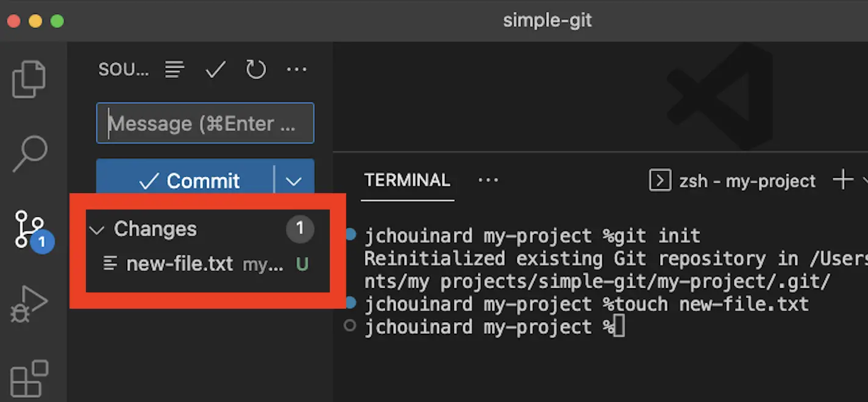Select the Source Control icon showing badge 1
Image resolution: width=868 pixels, height=402 pixels.
coord(29,228)
